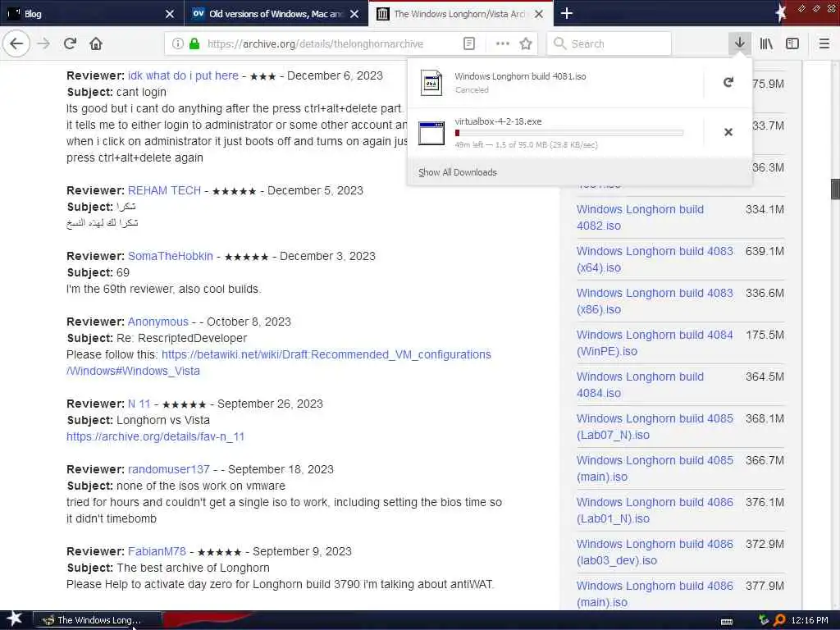Click the Windows Longhorn build 4081.iso file icon
Viewport: 840px width, 630px height.
(431, 83)
